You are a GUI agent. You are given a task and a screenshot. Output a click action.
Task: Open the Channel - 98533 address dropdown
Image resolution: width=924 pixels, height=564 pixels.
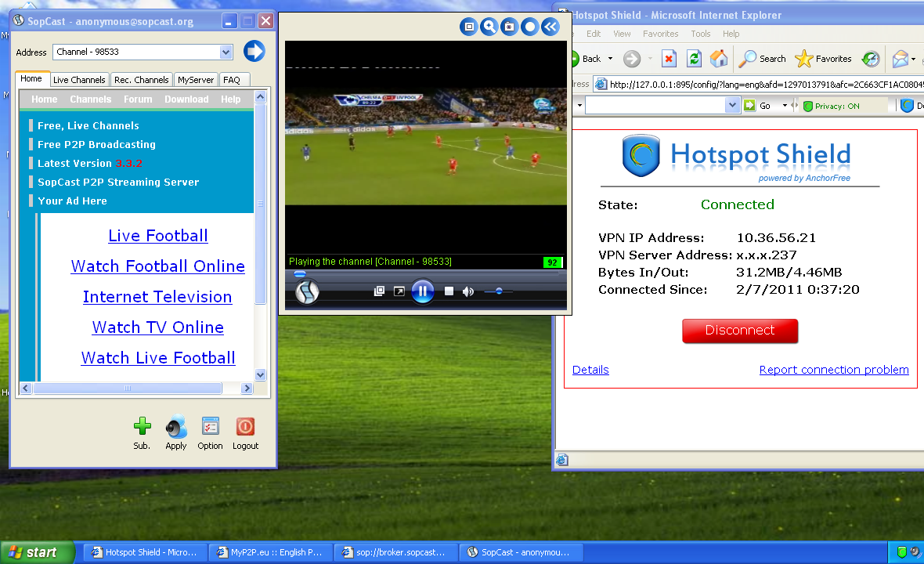(x=226, y=52)
